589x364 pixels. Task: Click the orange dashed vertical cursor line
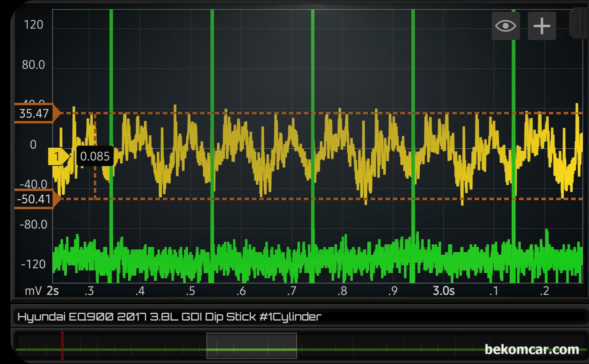tap(95, 179)
